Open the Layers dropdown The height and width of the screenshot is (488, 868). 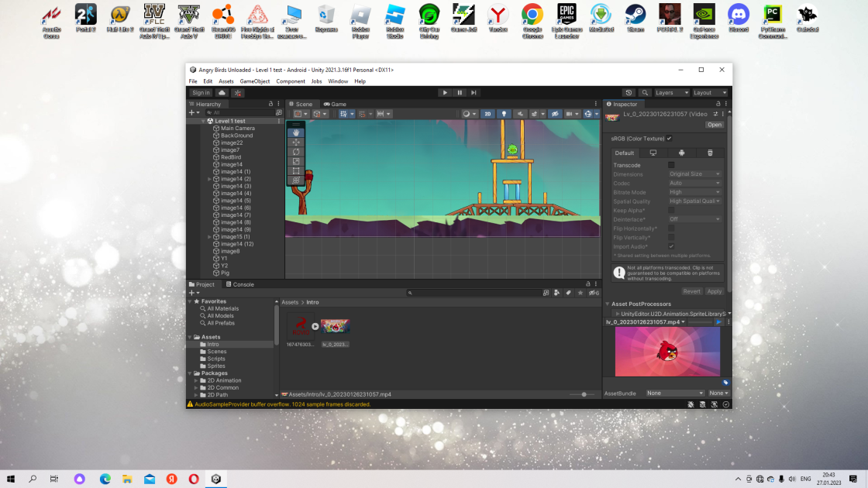[672, 93]
